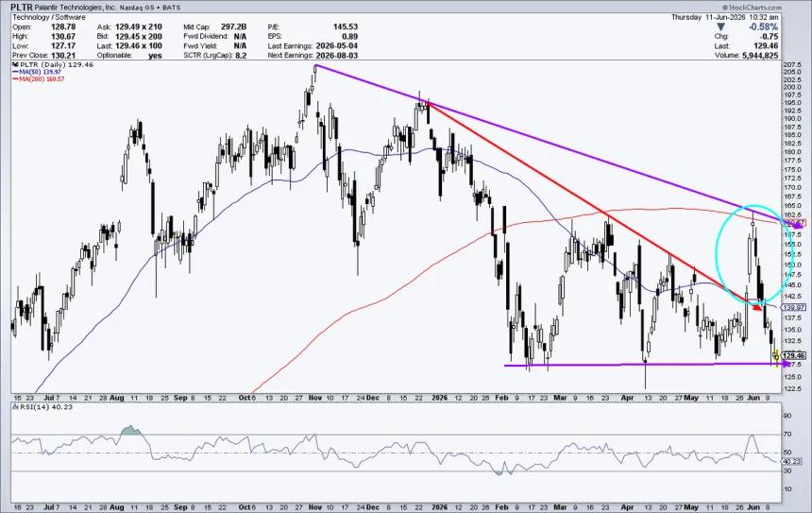The image size is (812, 513).
Task: Select the P/E value 145.53
Action: coord(345,26)
